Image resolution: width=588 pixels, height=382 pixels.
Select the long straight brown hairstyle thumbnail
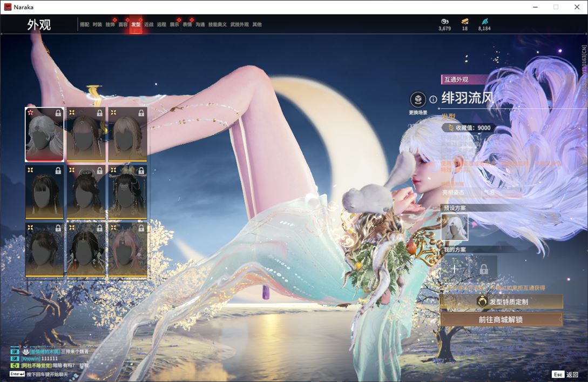pos(86,135)
